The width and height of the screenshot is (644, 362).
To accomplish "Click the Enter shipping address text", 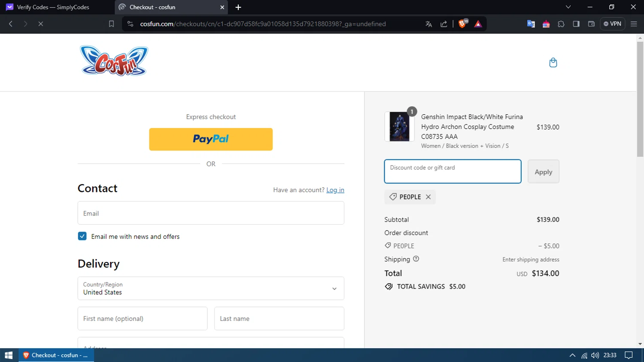I will [x=531, y=259].
